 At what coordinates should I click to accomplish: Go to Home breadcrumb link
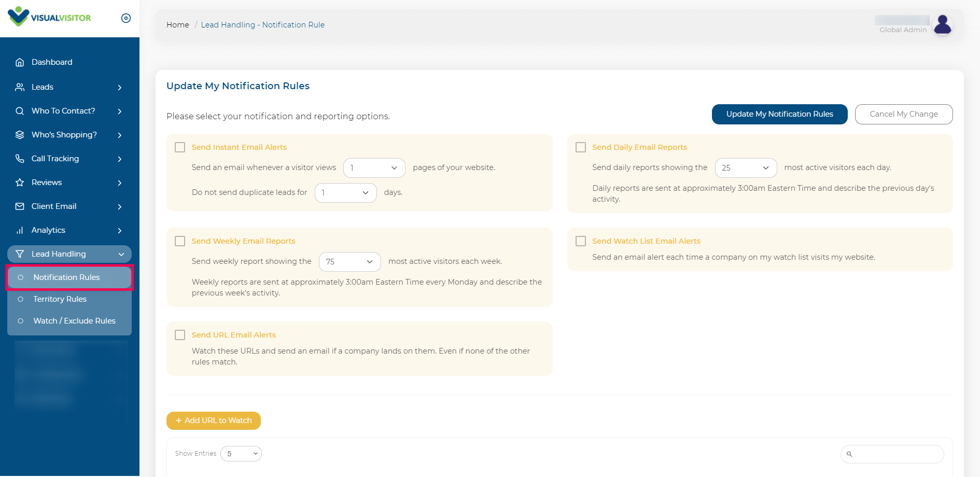[177, 25]
